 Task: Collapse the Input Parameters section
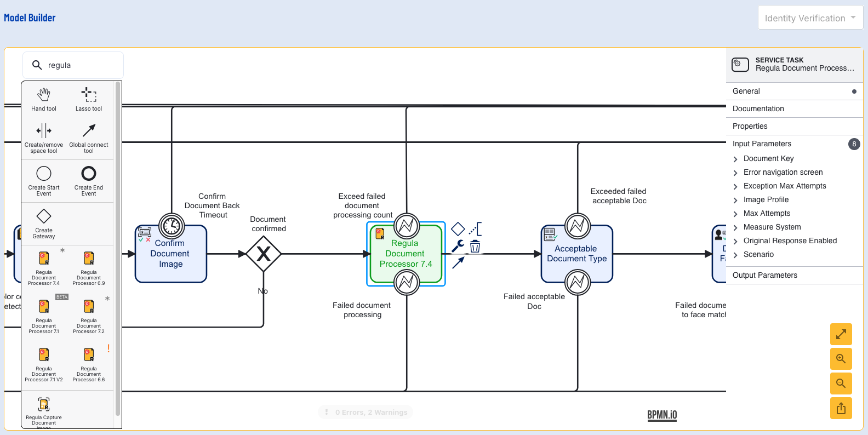795,144
